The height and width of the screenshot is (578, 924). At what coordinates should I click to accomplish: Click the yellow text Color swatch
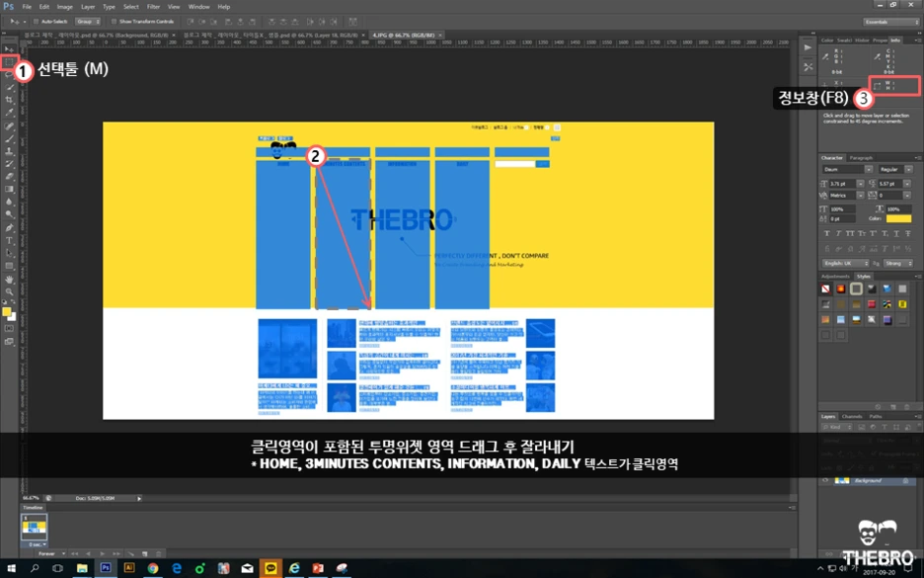point(899,219)
